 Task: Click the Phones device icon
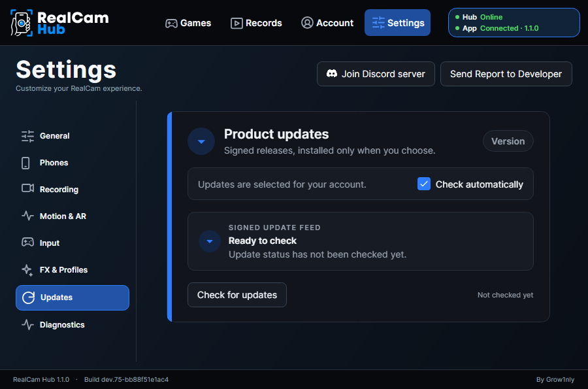pos(25,163)
